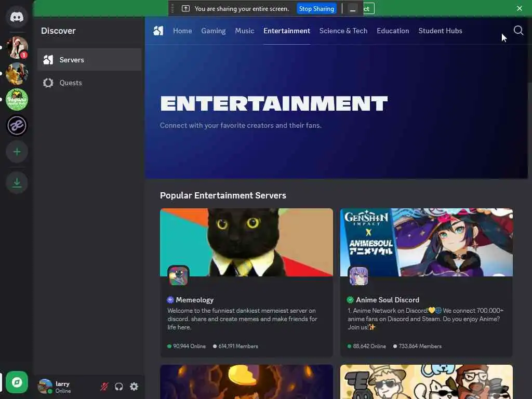Open the Vegans server icon
The height and width of the screenshot is (399, 532).
click(x=17, y=99)
